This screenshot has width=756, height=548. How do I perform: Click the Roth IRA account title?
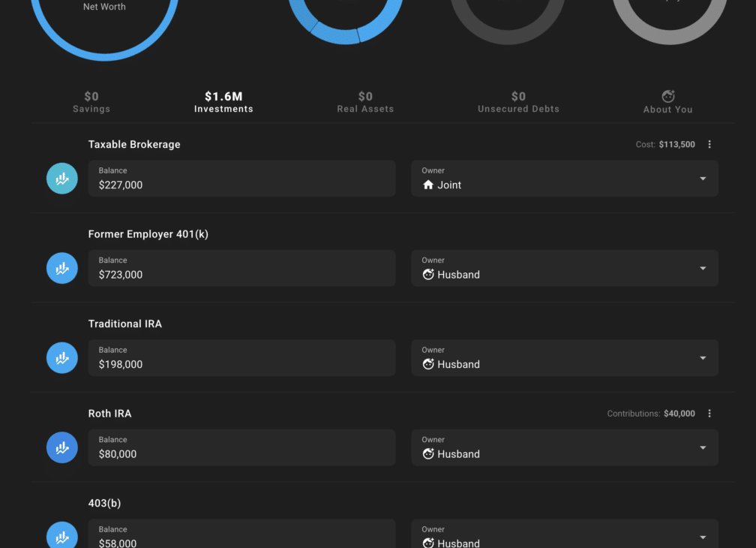click(x=110, y=414)
